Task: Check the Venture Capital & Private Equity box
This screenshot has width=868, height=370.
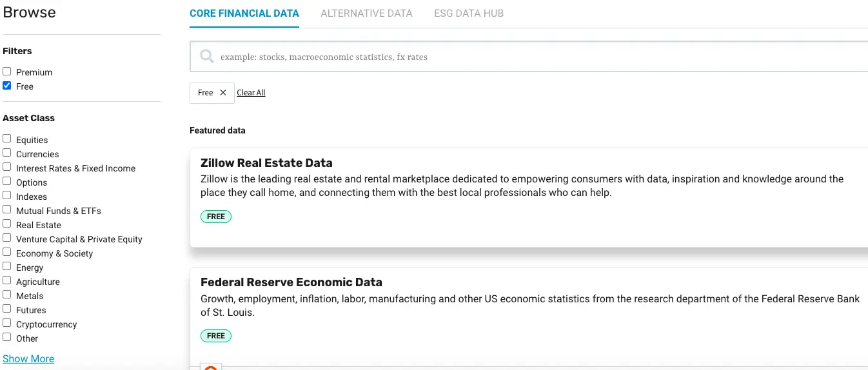Action: pyautogui.click(x=7, y=238)
